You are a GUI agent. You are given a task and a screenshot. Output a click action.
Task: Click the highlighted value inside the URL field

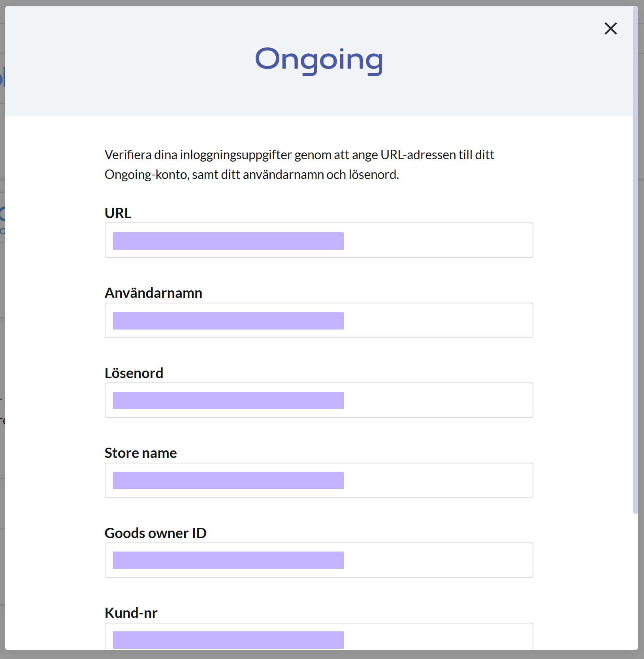point(228,241)
